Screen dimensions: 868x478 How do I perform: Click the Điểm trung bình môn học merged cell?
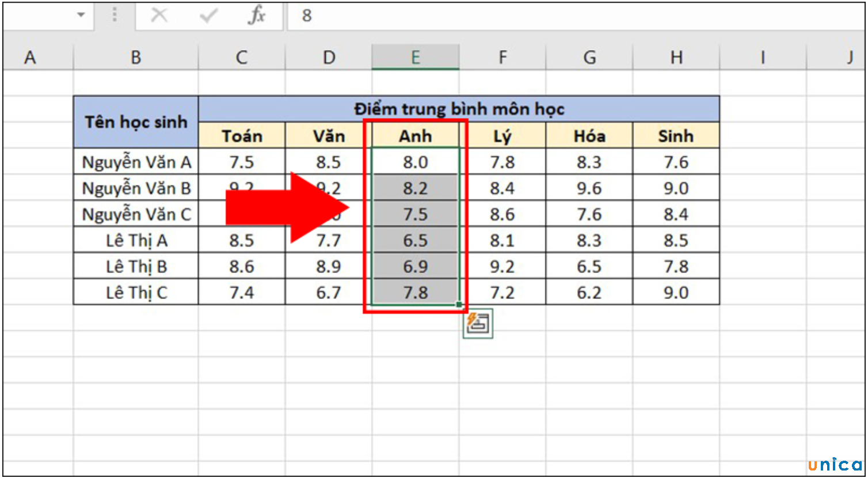tap(458, 108)
